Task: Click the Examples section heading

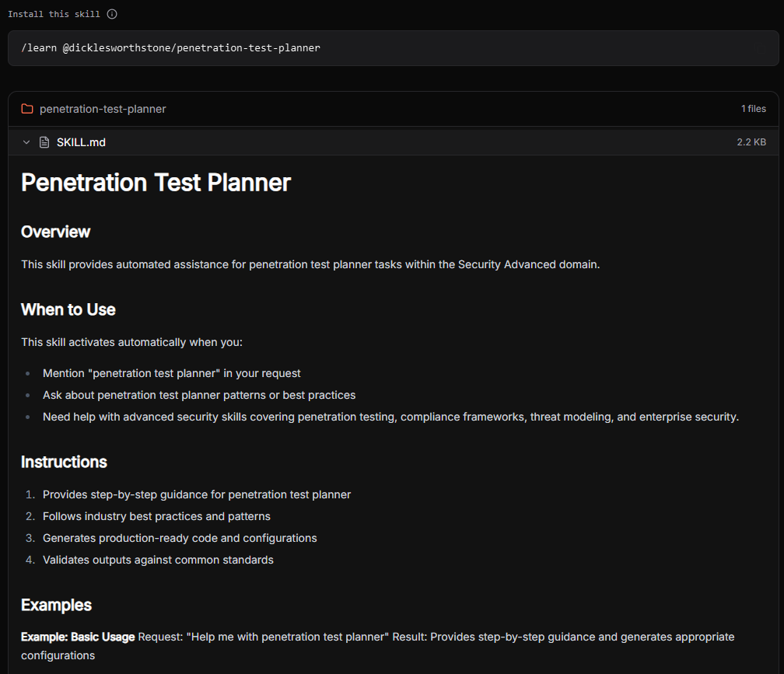Action: point(56,605)
